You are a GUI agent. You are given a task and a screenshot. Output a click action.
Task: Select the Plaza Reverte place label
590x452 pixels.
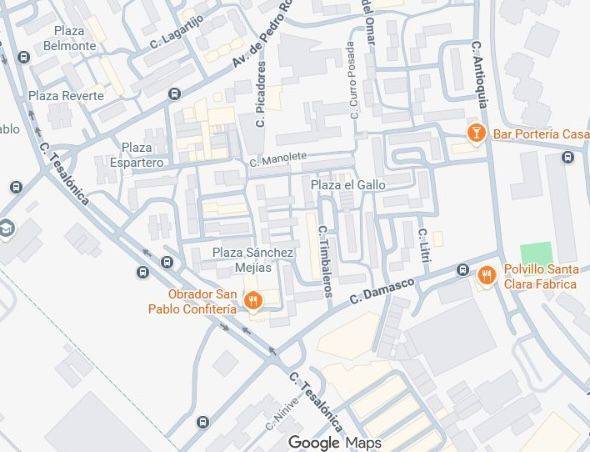[x=66, y=96]
